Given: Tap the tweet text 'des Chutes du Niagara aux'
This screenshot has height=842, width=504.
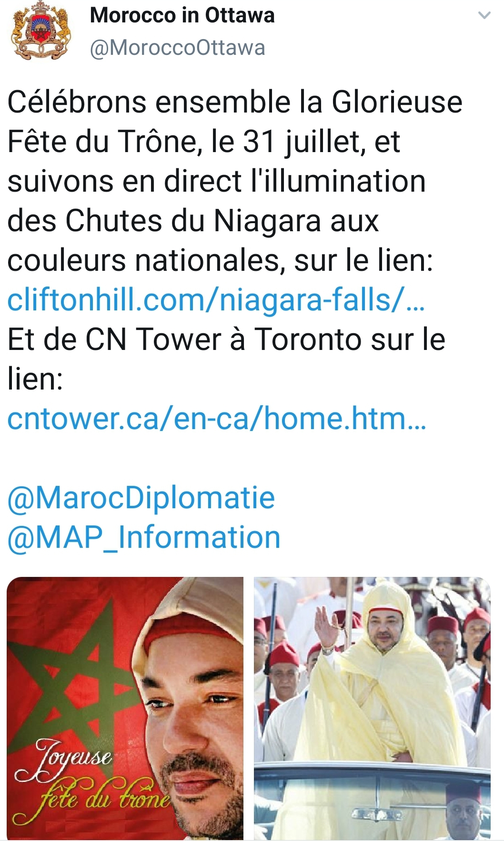Looking at the screenshot, I should [193, 221].
